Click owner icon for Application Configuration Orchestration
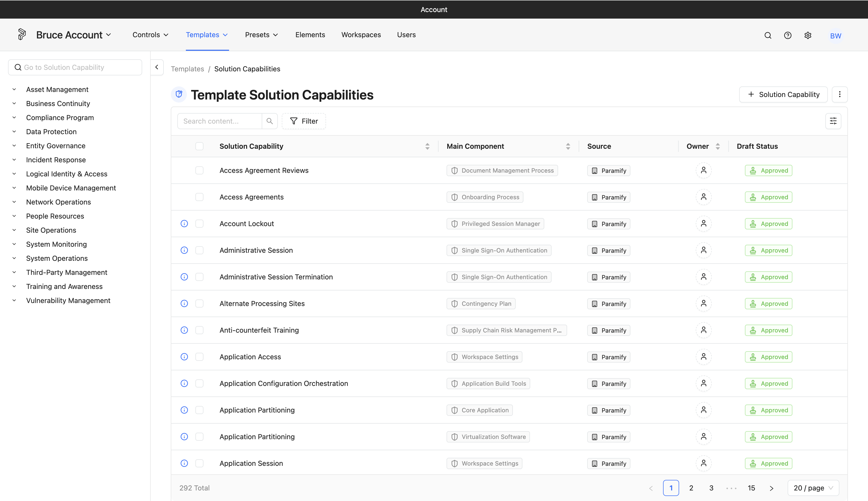Image resolution: width=868 pixels, height=501 pixels. click(x=703, y=383)
